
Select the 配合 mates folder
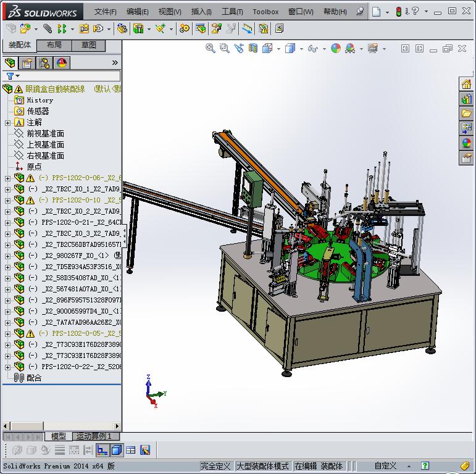[x=34, y=378]
